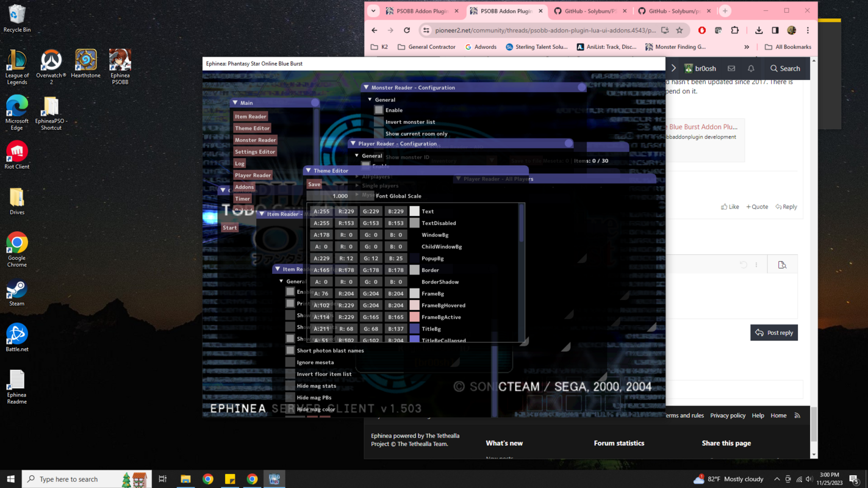Select the Microsoft Edge desktop icon
868x488 pixels.
(x=17, y=113)
